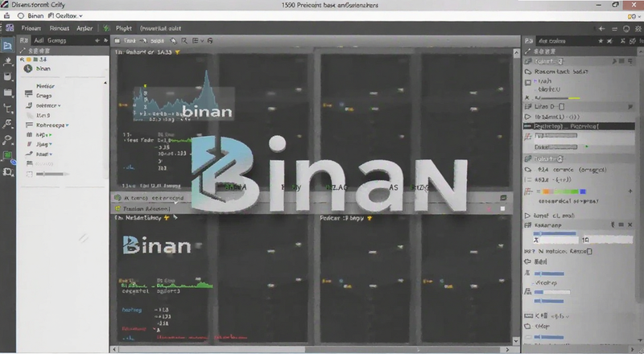
Task: Select the top highlighted tool in left vertical toolbar
Action: (7, 45)
